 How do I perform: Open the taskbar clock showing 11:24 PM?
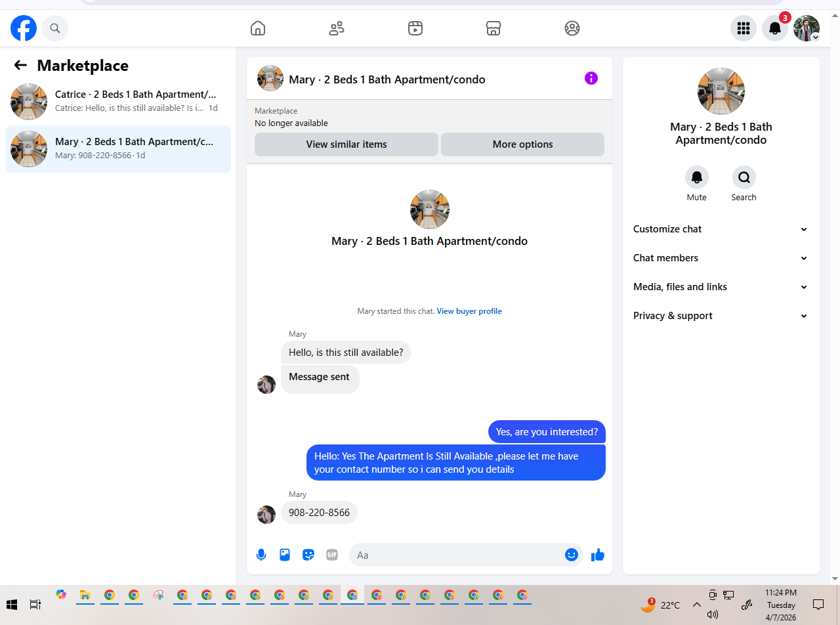[x=781, y=605]
